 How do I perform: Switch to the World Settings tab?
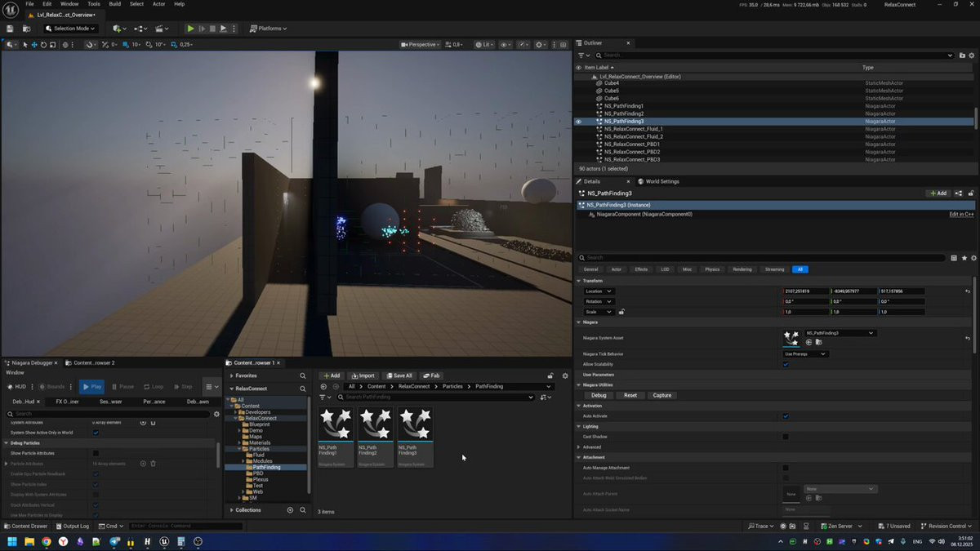[662, 181]
